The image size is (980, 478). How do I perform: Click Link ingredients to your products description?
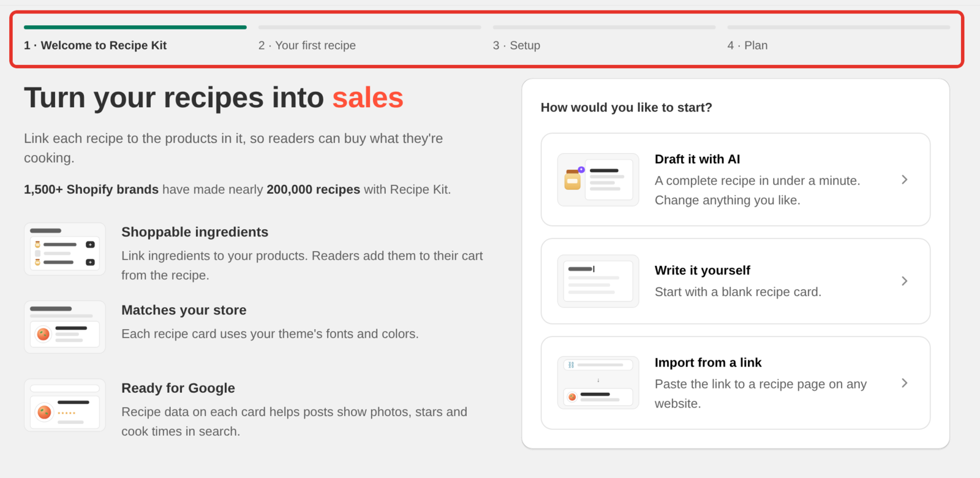302,265
